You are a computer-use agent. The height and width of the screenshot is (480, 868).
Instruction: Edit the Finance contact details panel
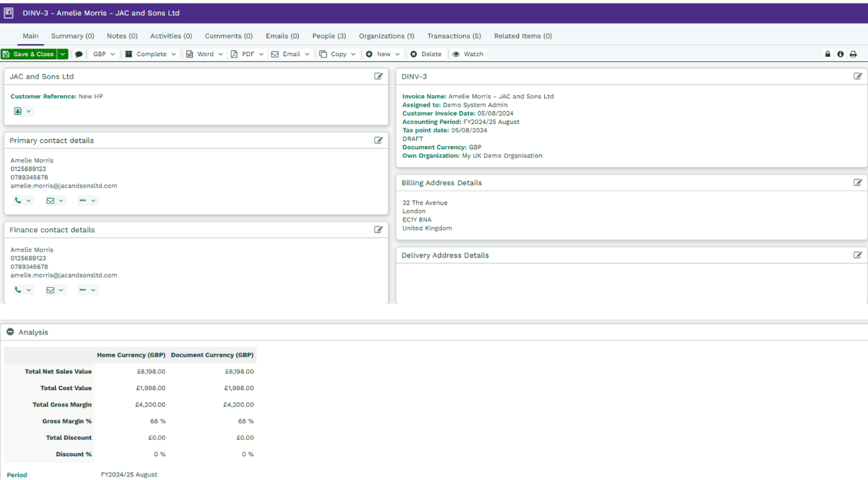[x=379, y=230]
